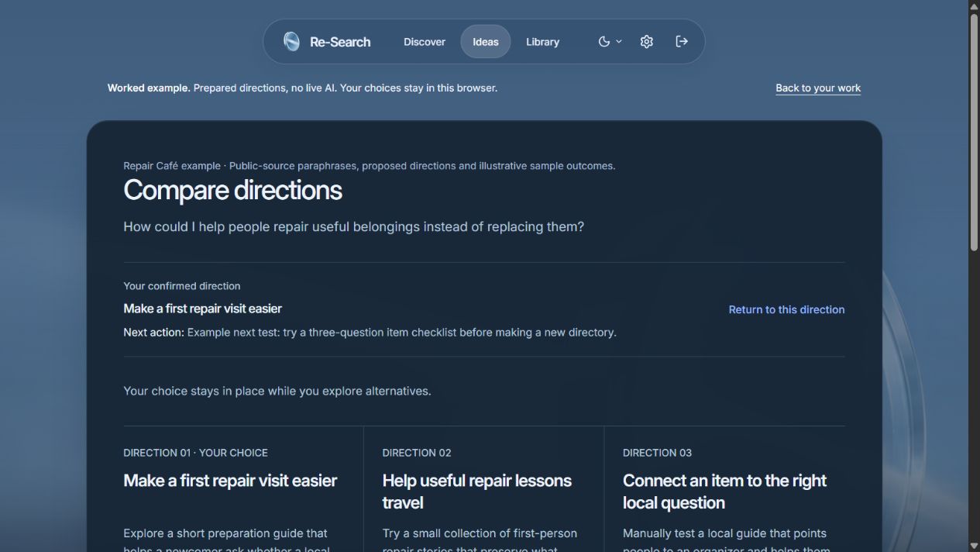Click the sign-out arrow icon
Screen dimensions: 980x552
pos(682,42)
